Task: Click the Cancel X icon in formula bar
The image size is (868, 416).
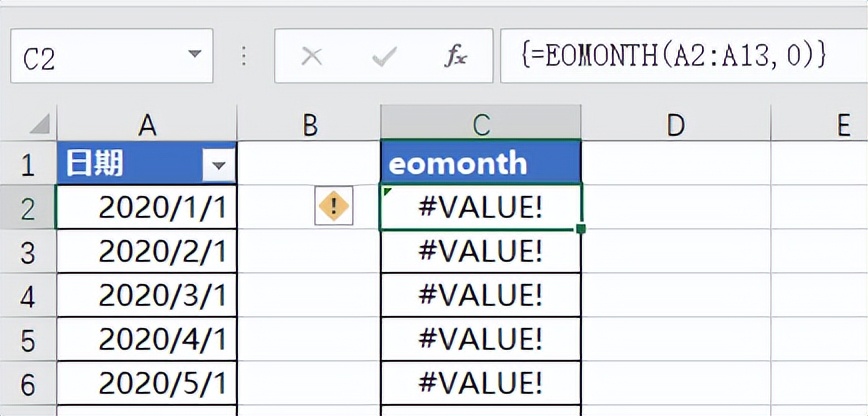Action: point(312,57)
